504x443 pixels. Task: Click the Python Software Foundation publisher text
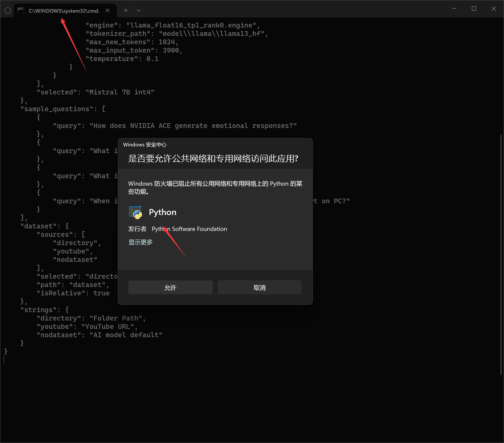pos(189,229)
